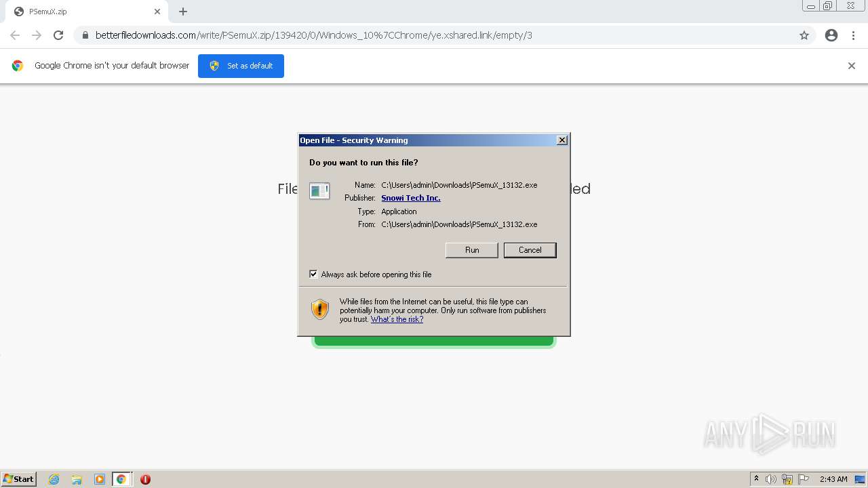Image resolution: width=868 pixels, height=488 pixels.
Task: Minimize the Chrome window
Action: (811, 6)
